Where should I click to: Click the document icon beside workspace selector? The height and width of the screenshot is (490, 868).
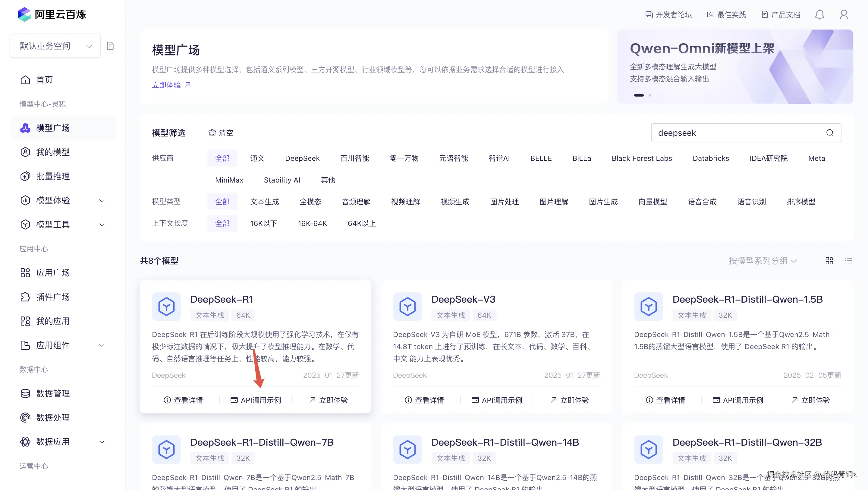point(110,46)
